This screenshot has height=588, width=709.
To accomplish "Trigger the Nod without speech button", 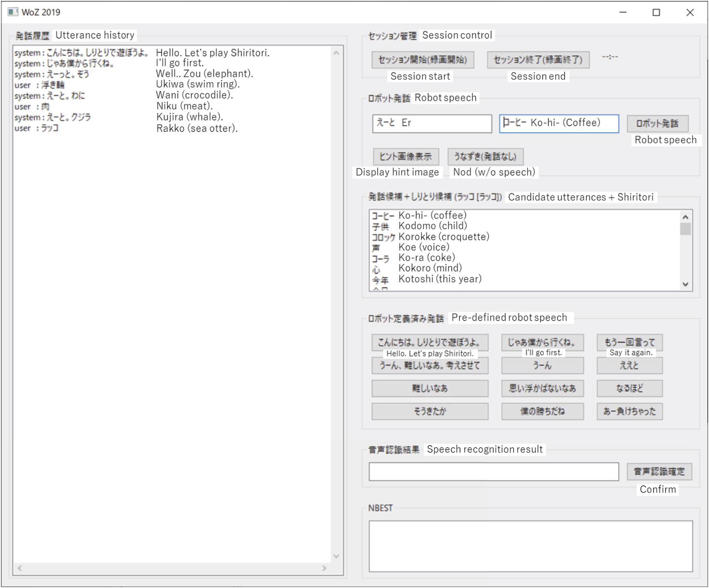I will coord(485,157).
